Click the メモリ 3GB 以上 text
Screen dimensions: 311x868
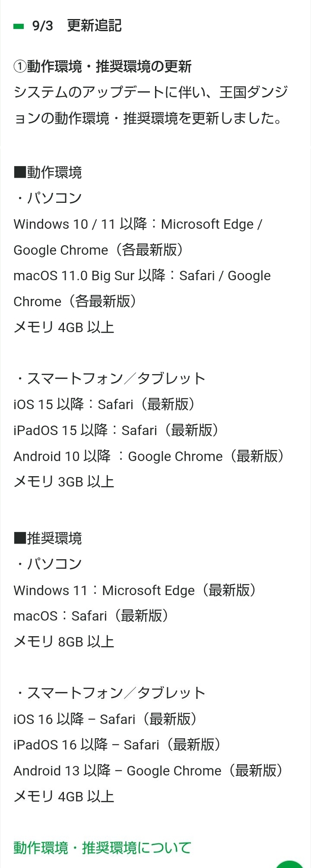[x=64, y=482]
